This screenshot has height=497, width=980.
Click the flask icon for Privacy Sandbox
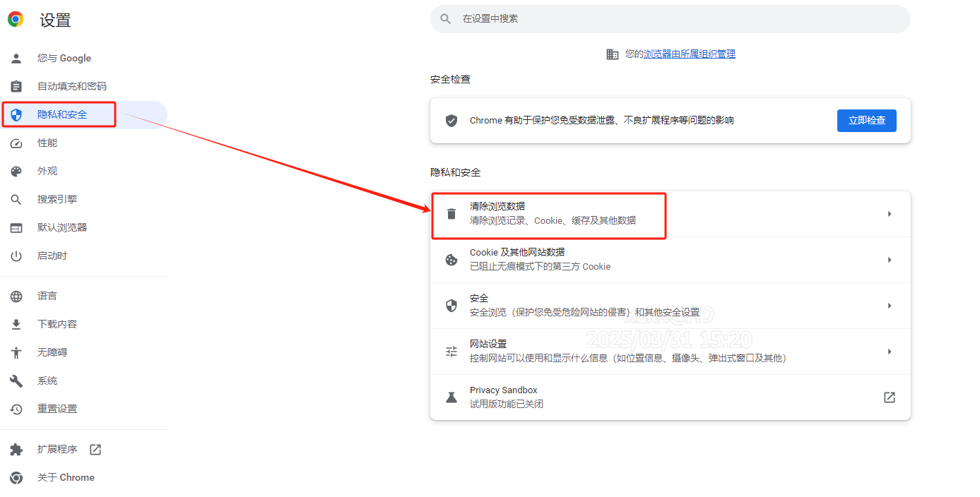pos(451,397)
